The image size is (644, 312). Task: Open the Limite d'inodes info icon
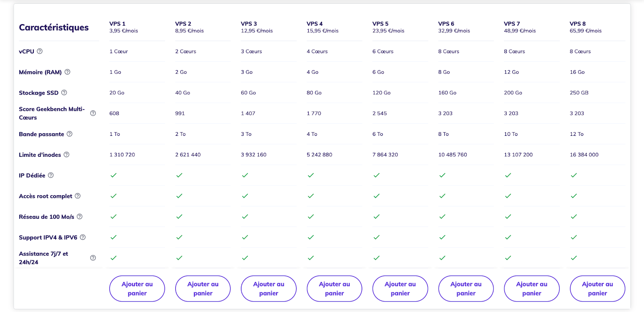pyautogui.click(x=66, y=154)
